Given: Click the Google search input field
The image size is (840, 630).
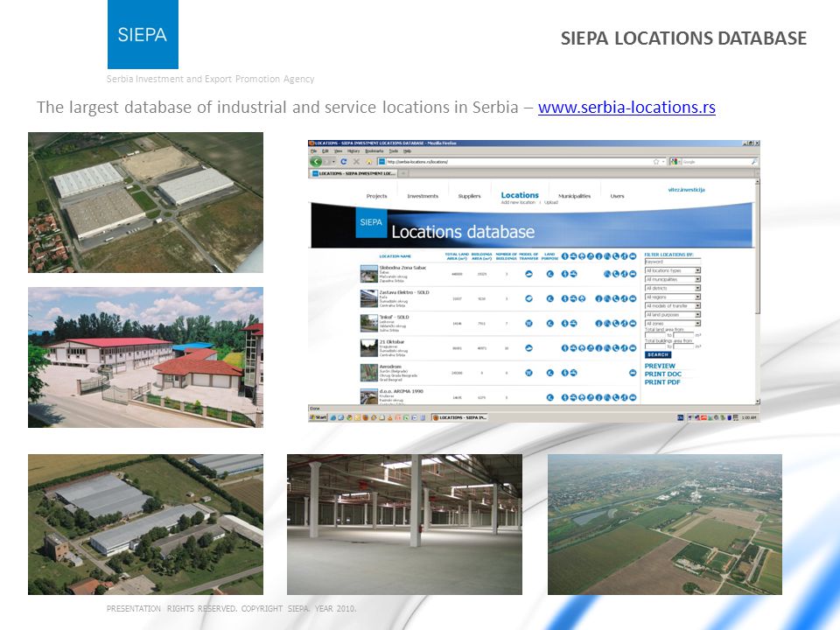Looking at the screenshot, I should pyautogui.click(x=716, y=161).
